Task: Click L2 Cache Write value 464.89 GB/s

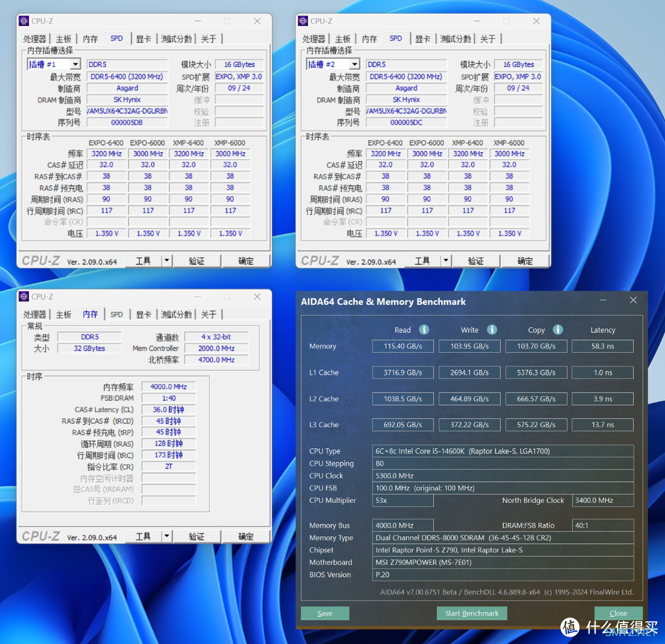Action: pos(469,398)
